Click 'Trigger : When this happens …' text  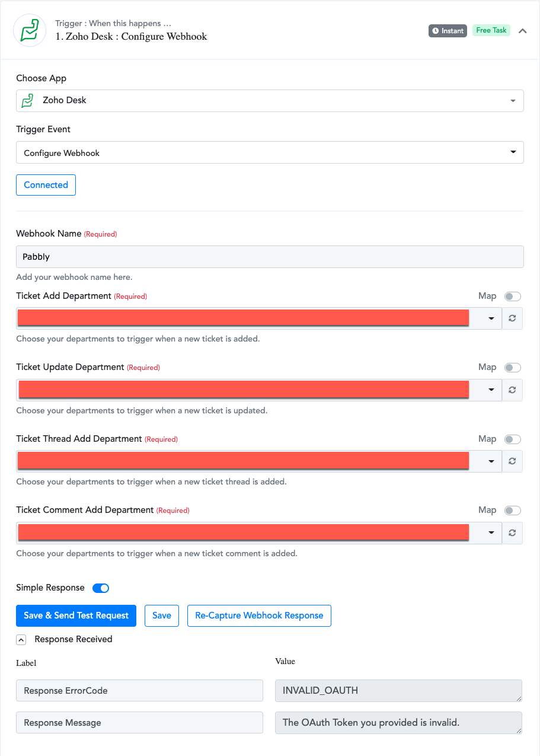click(113, 23)
